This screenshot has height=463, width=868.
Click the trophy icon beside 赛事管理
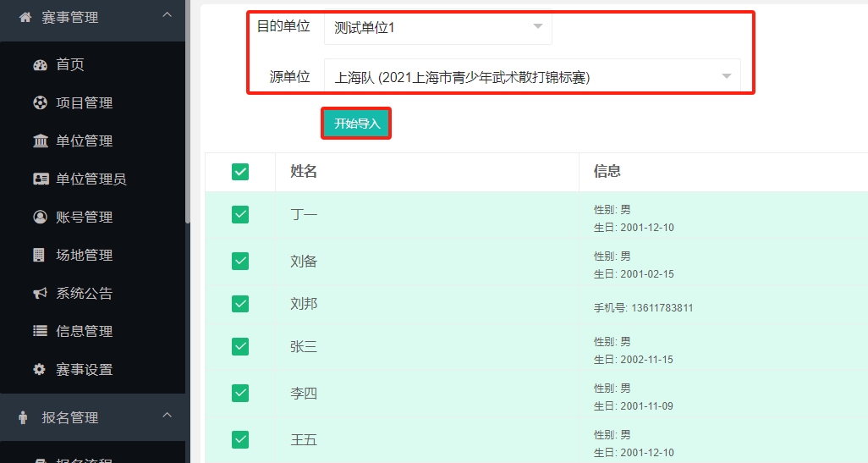click(x=25, y=17)
